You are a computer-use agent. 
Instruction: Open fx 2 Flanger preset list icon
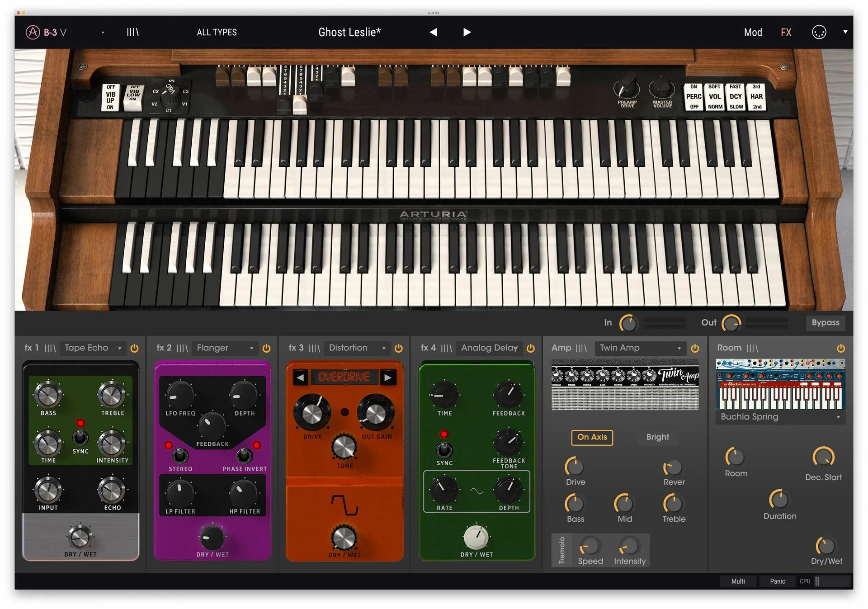click(182, 348)
